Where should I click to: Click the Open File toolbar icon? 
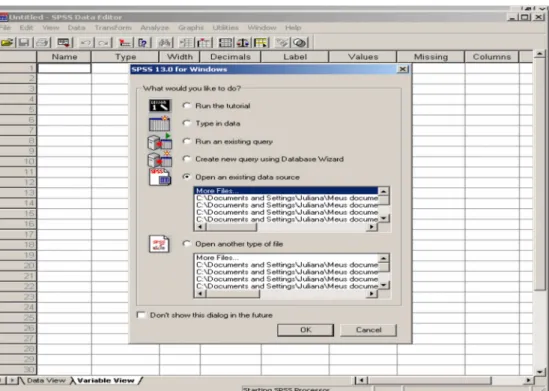click(7, 43)
